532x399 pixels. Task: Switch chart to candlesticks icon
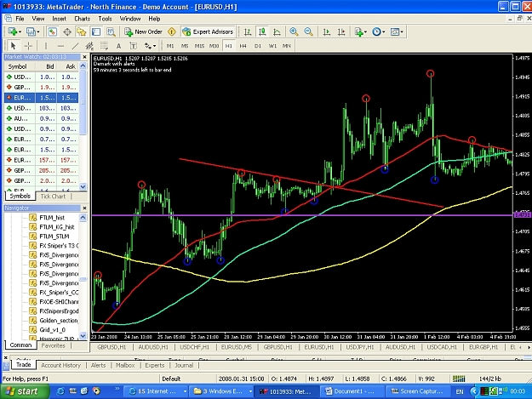(x=262, y=31)
